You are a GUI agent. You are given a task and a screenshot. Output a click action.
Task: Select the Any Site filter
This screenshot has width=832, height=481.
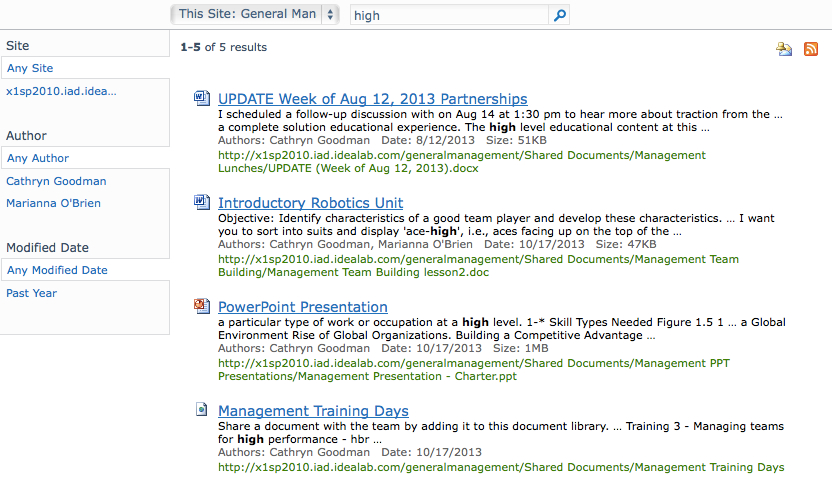tap(30, 68)
